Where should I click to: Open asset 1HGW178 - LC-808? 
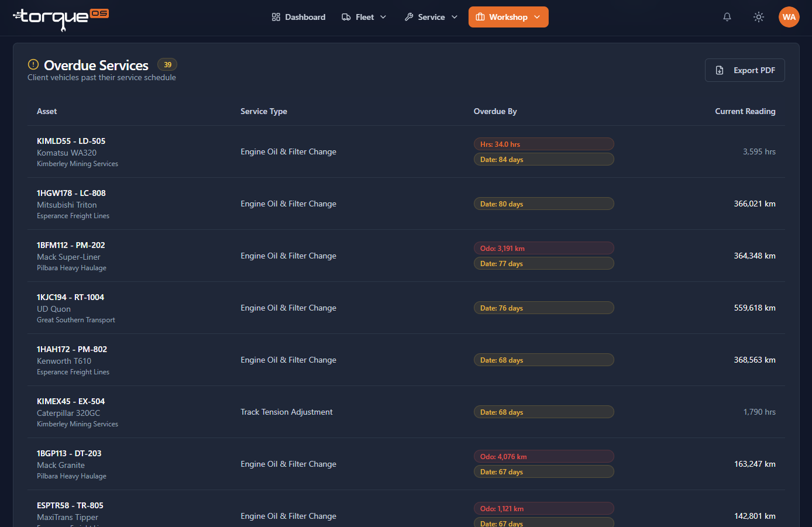(x=71, y=193)
